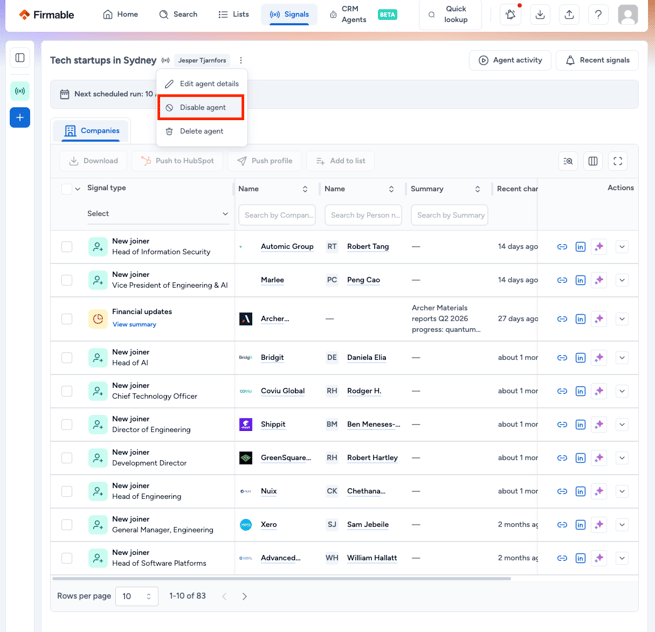Click the CRM Agents nav item
655x632 pixels.
click(x=363, y=15)
